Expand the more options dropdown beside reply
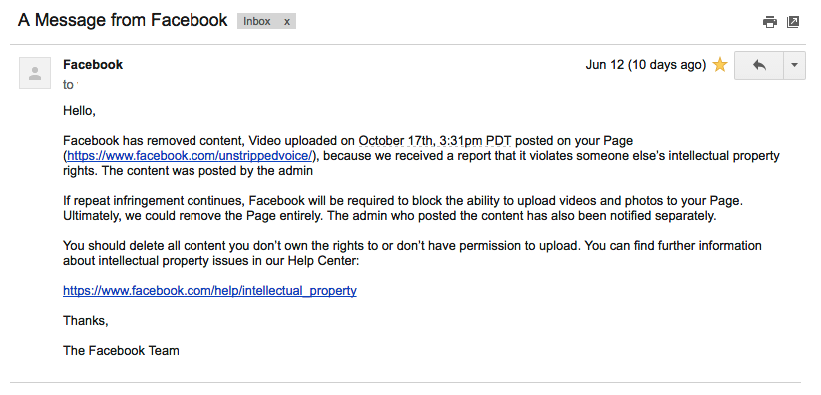The height and width of the screenshot is (395, 821). tap(794, 65)
